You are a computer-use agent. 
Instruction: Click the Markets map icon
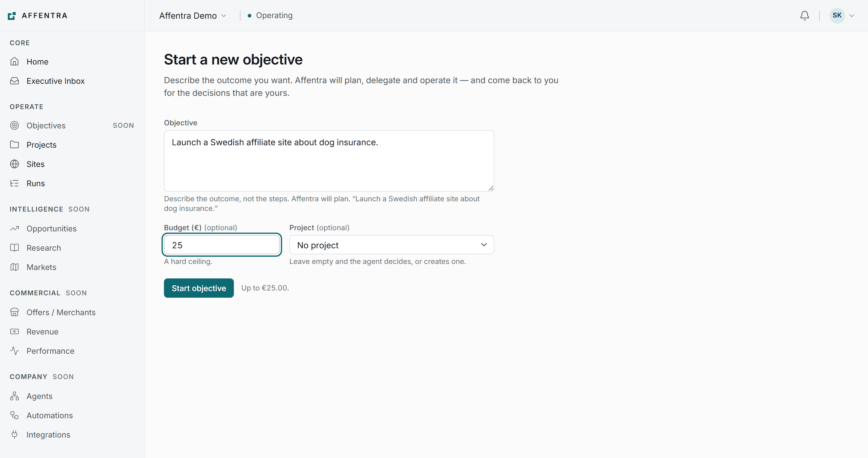click(x=14, y=267)
